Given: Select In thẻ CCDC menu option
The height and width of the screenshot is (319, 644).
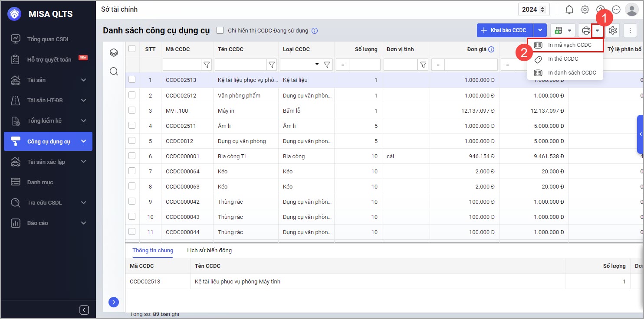Looking at the screenshot, I should 563,59.
